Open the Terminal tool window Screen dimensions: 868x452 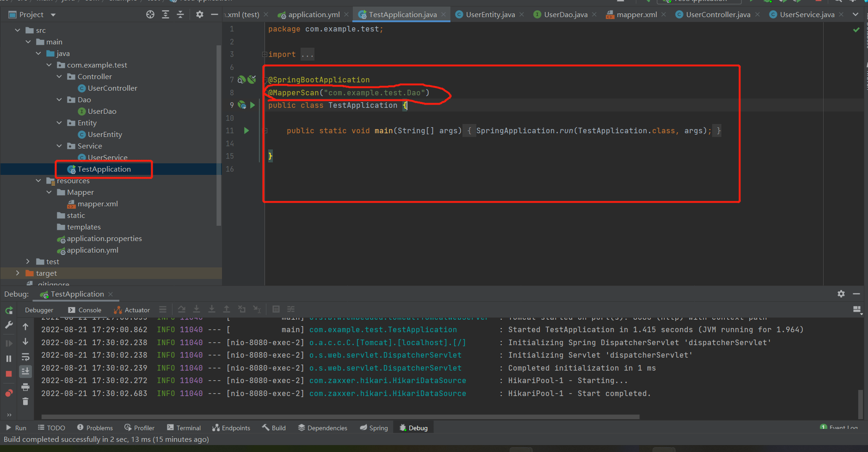(184, 428)
